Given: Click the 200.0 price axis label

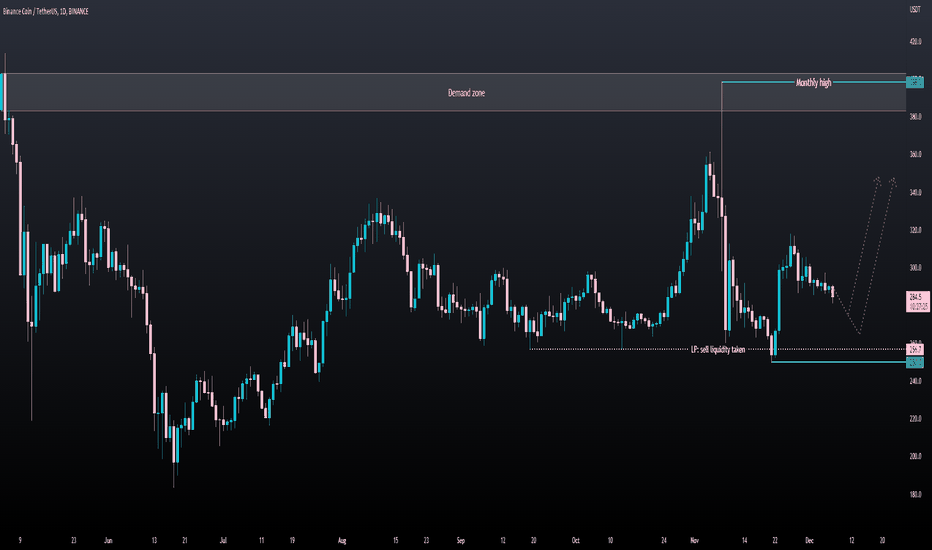Looking at the screenshot, I should [x=915, y=457].
